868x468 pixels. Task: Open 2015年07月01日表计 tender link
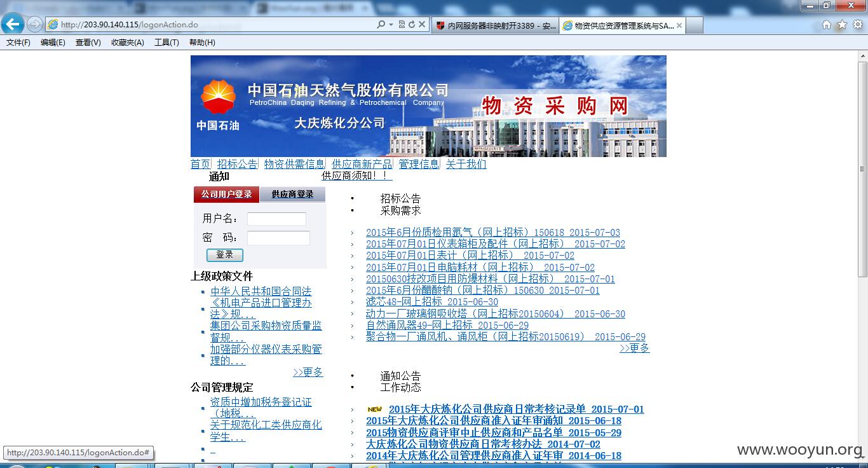[470, 256]
